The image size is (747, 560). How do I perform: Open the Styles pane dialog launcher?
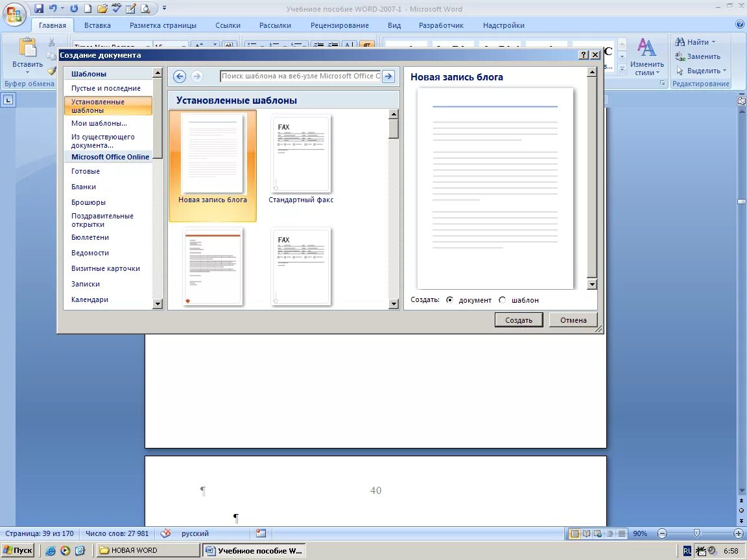[x=662, y=84]
